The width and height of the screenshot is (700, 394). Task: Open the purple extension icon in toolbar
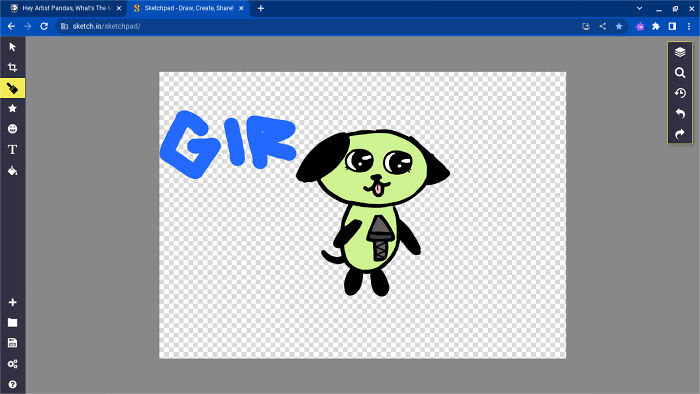pos(640,26)
